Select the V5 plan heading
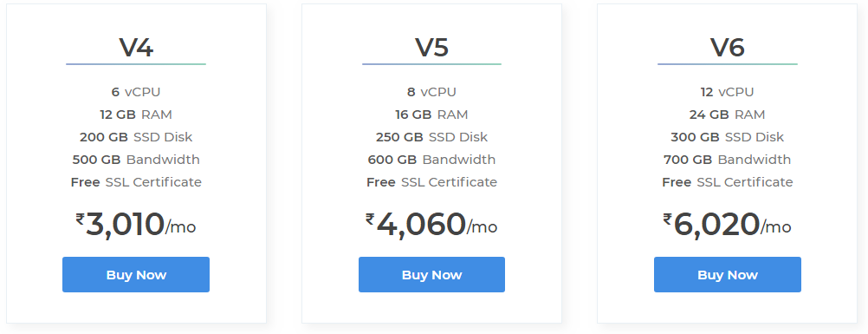Image resolution: width=868 pixels, height=334 pixels. click(x=431, y=48)
